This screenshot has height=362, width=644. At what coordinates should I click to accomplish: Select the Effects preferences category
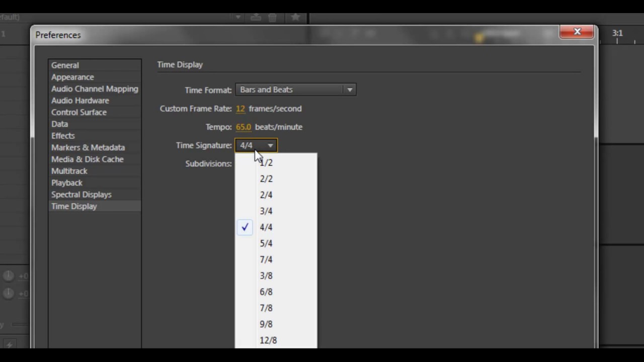coord(95,136)
